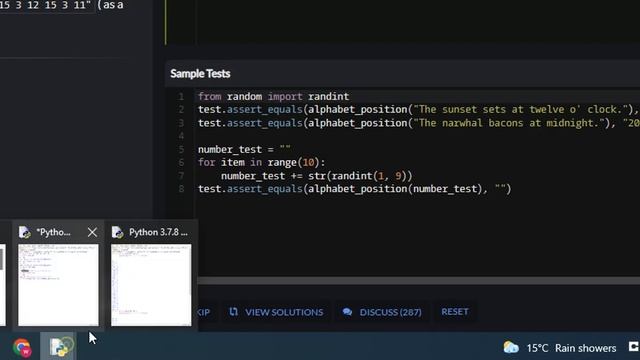Open the DISCUSS (287) button
Image resolution: width=640 pixels, height=360 pixels.
[382, 312]
